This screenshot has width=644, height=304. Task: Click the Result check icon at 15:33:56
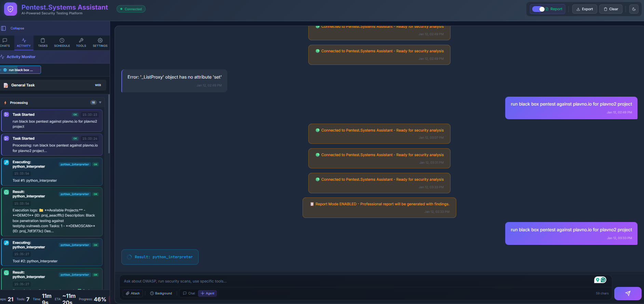[6, 192]
